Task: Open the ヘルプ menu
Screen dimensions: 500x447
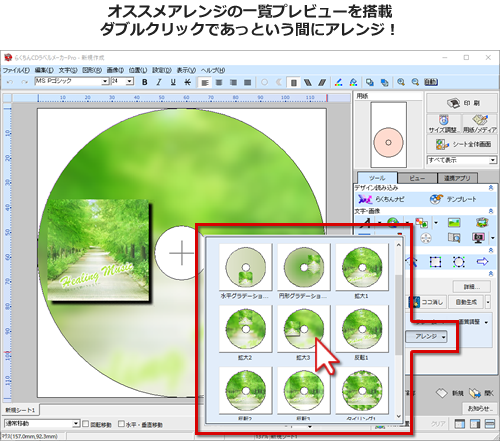Action: 213,70
